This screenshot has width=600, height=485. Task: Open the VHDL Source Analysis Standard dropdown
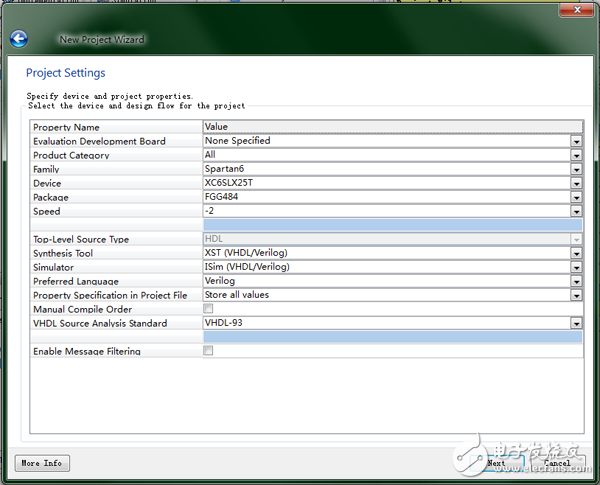[x=576, y=323]
